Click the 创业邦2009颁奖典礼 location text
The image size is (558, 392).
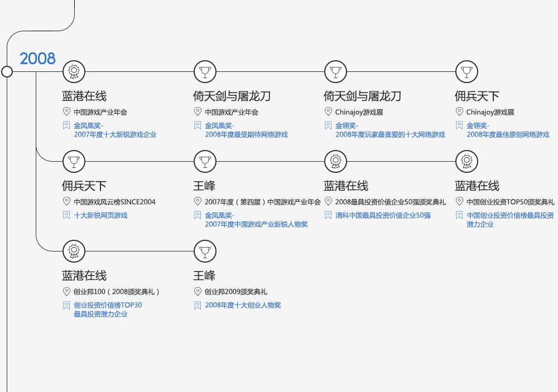pyautogui.click(x=236, y=292)
